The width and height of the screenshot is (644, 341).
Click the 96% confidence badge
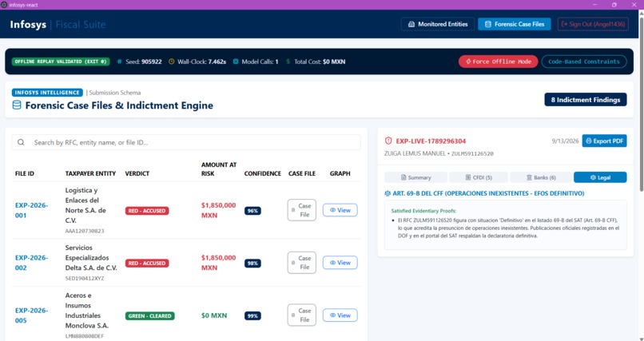(x=252, y=211)
